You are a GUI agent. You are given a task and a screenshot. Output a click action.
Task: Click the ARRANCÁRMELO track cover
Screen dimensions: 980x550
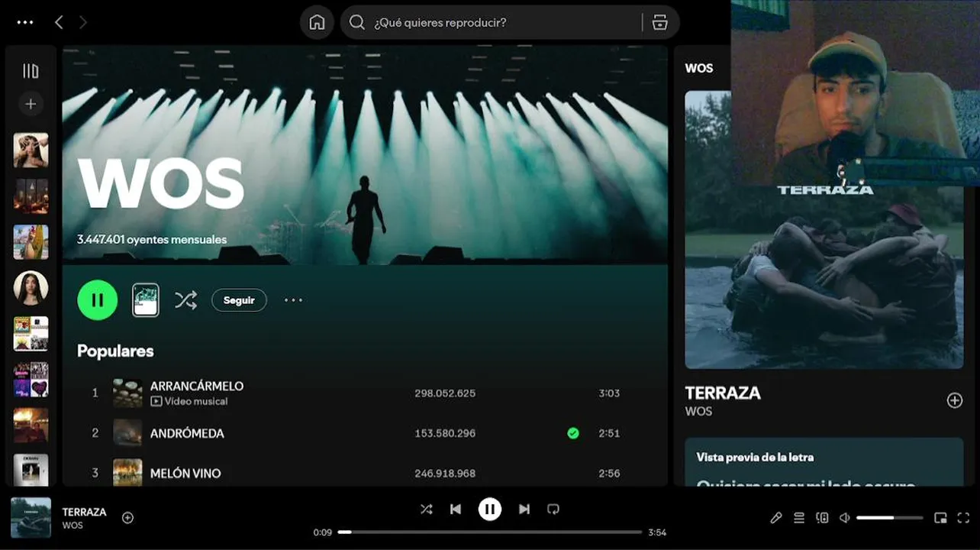[x=127, y=393]
